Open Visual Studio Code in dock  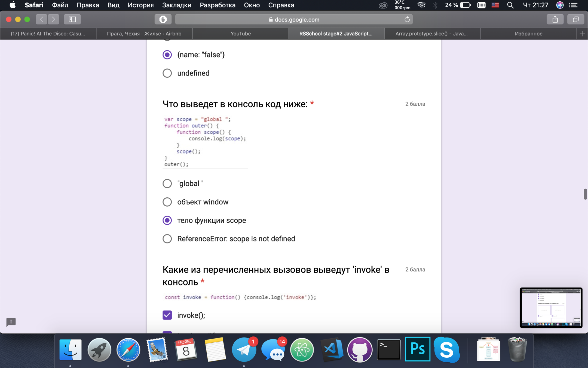pos(331,350)
